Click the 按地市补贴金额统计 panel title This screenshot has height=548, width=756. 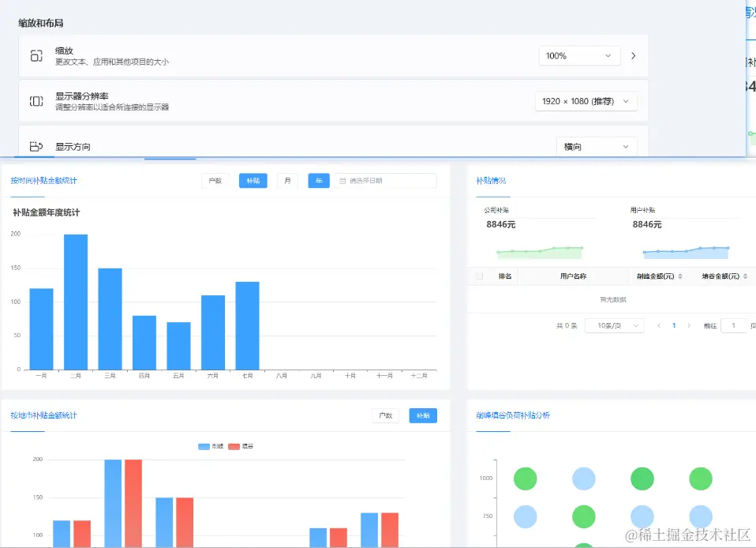click(x=44, y=415)
